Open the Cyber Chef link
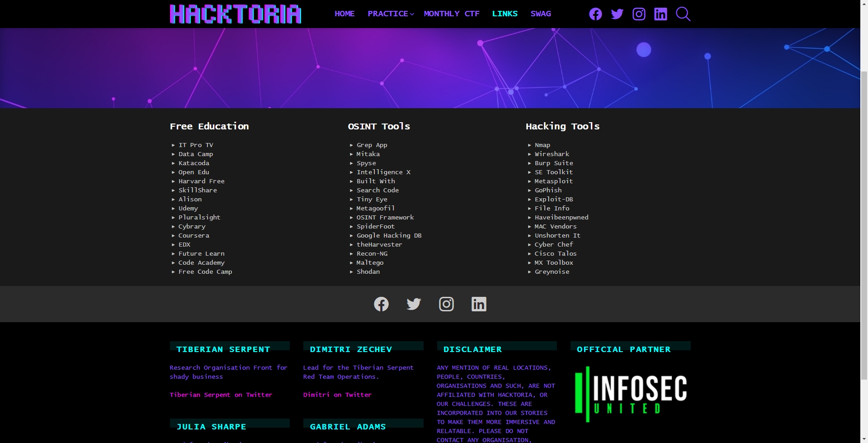The image size is (868, 443). coord(554,244)
